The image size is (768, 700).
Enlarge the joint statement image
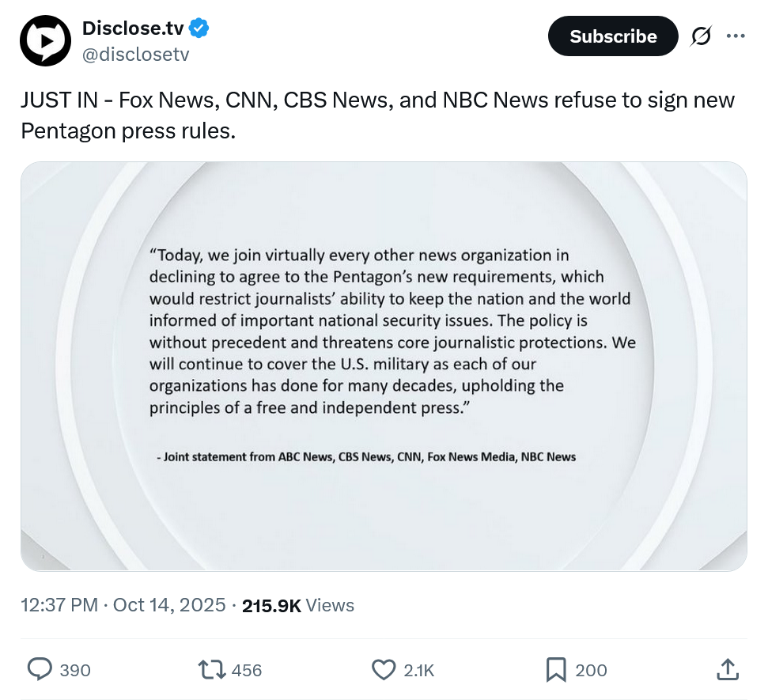[384, 366]
